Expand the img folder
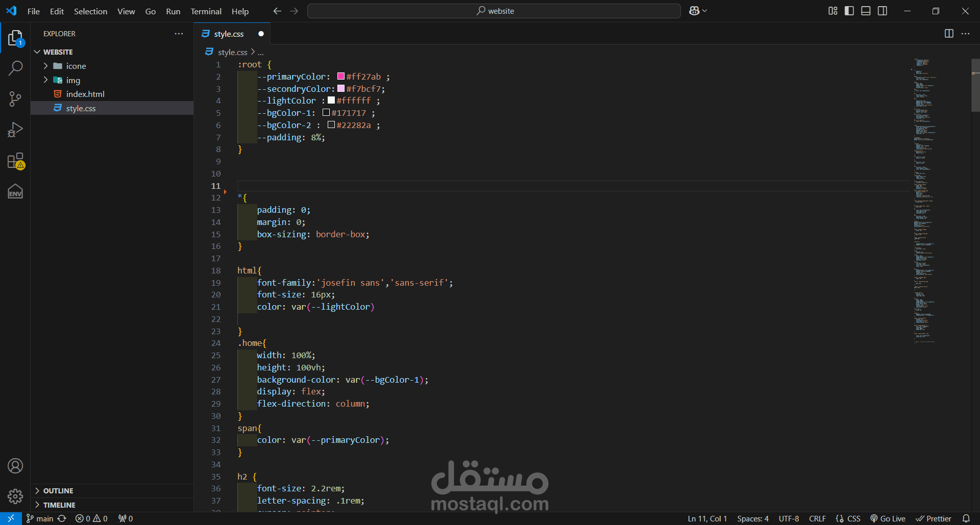 pos(112,80)
